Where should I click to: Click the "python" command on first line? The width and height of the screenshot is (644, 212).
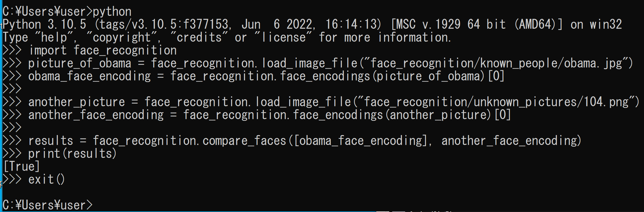(112, 12)
